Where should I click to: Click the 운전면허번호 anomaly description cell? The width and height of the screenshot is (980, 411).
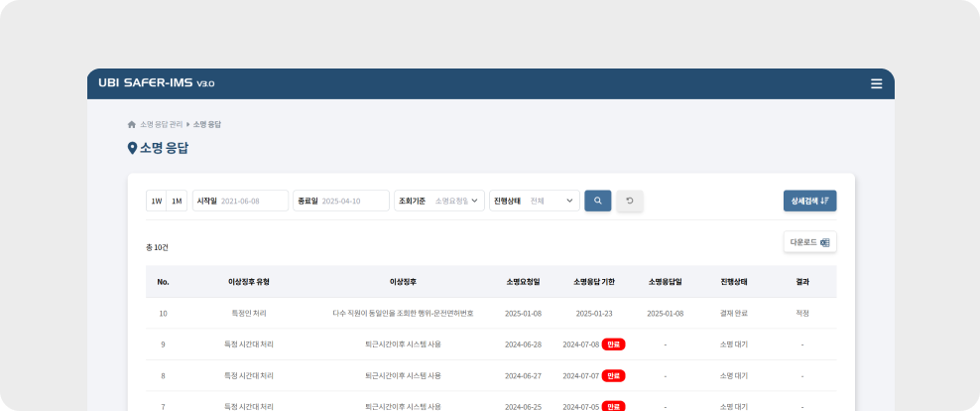pos(403,314)
